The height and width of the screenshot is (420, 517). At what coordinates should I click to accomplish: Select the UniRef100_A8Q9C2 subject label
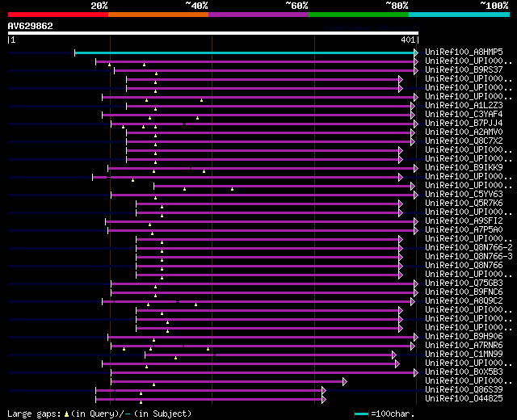pyautogui.click(x=464, y=301)
